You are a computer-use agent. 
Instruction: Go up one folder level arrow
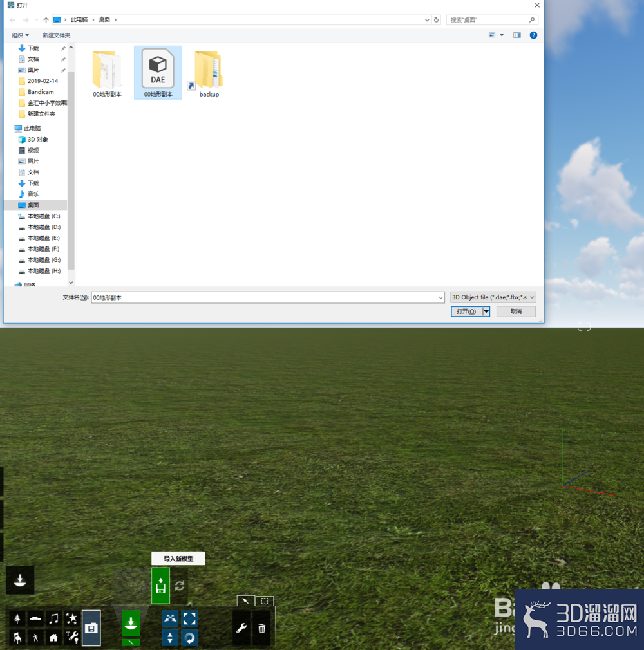(46, 19)
